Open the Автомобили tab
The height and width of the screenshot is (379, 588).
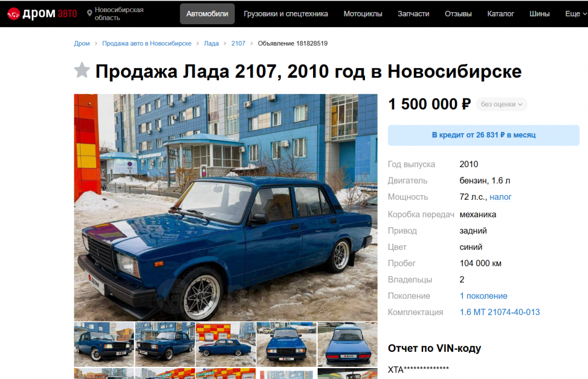tap(207, 14)
